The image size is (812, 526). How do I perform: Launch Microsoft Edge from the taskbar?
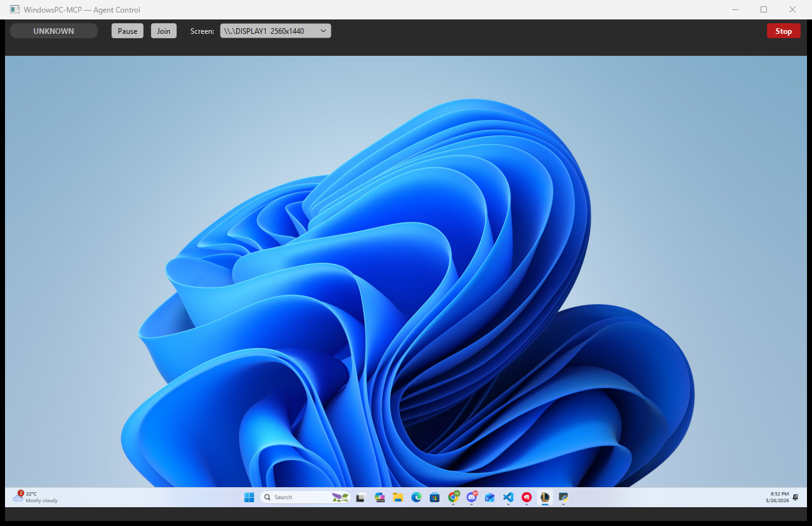tap(416, 497)
